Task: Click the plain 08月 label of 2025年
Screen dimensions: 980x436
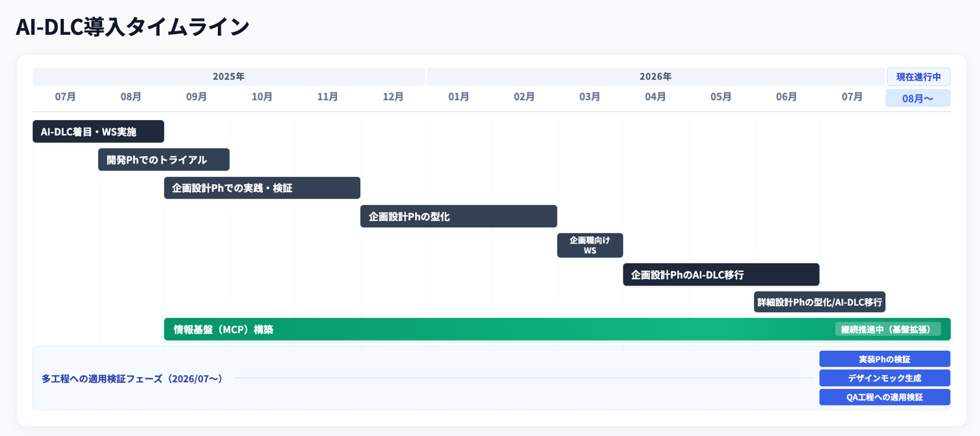Action: coord(130,97)
